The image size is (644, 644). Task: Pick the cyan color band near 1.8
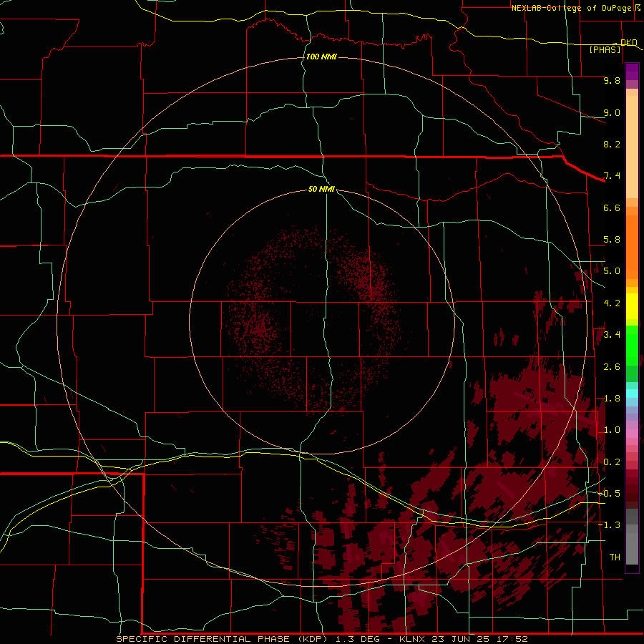(632, 394)
